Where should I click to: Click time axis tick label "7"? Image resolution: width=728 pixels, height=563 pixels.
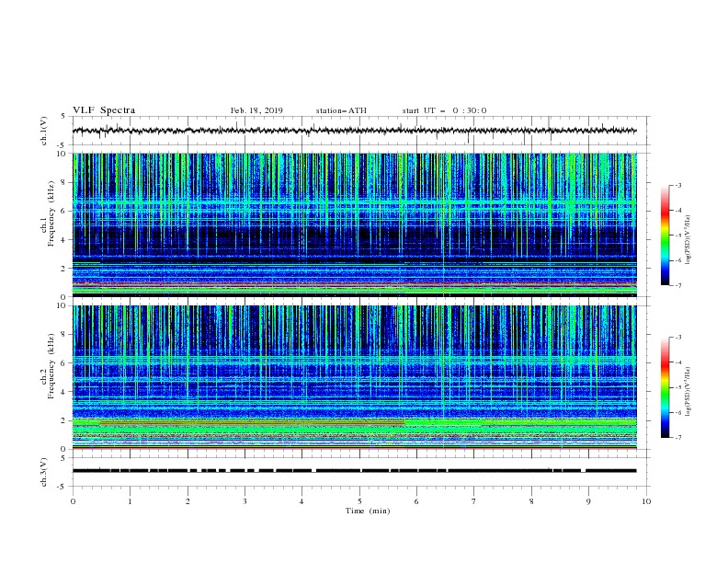474,501
